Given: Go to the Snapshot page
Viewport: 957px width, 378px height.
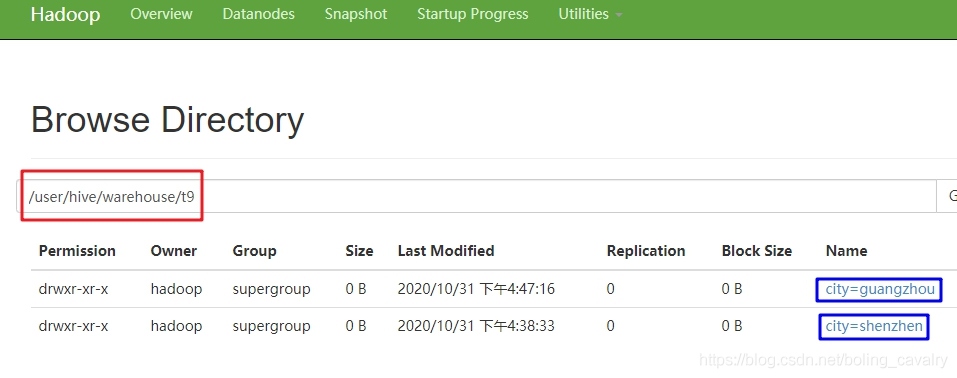Looking at the screenshot, I should 356,14.
